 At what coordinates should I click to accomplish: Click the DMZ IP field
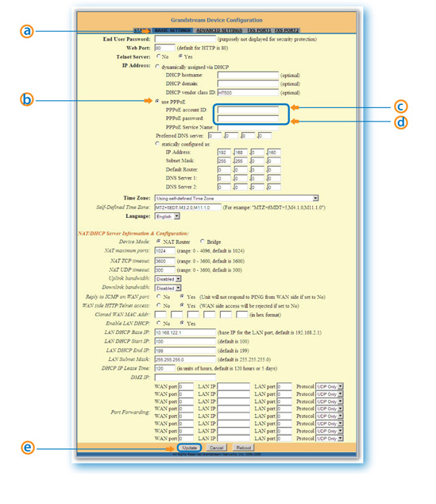point(185,378)
